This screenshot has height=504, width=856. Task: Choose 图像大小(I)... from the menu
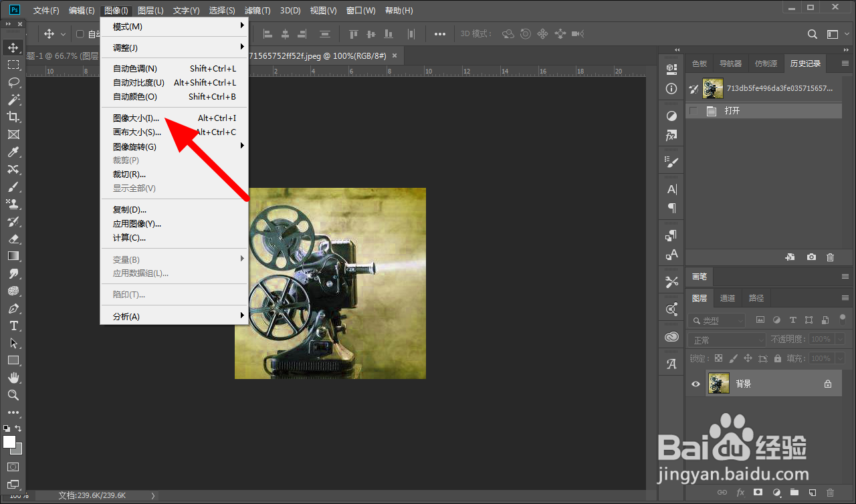pyautogui.click(x=174, y=118)
